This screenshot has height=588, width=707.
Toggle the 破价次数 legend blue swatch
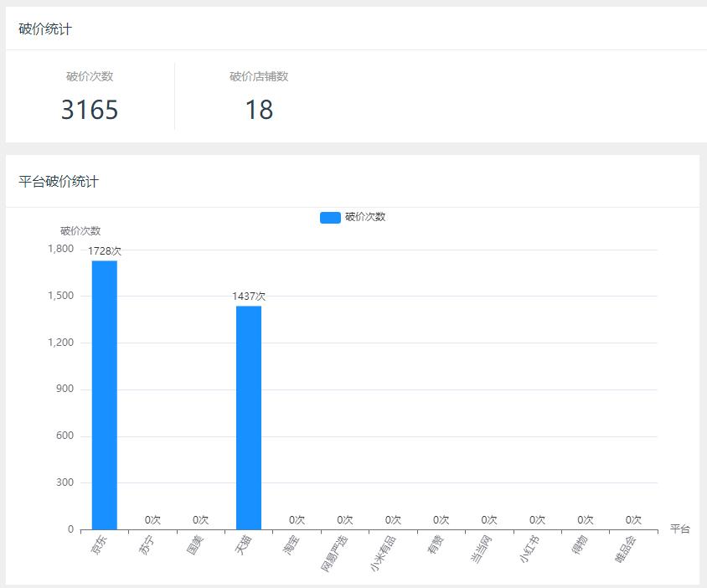click(330, 218)
